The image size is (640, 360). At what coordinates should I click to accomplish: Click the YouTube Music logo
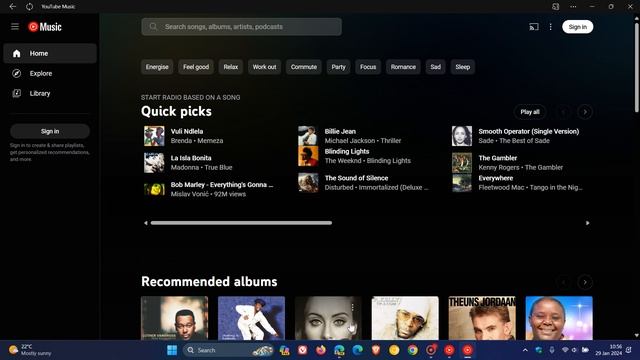coord(45,27)
